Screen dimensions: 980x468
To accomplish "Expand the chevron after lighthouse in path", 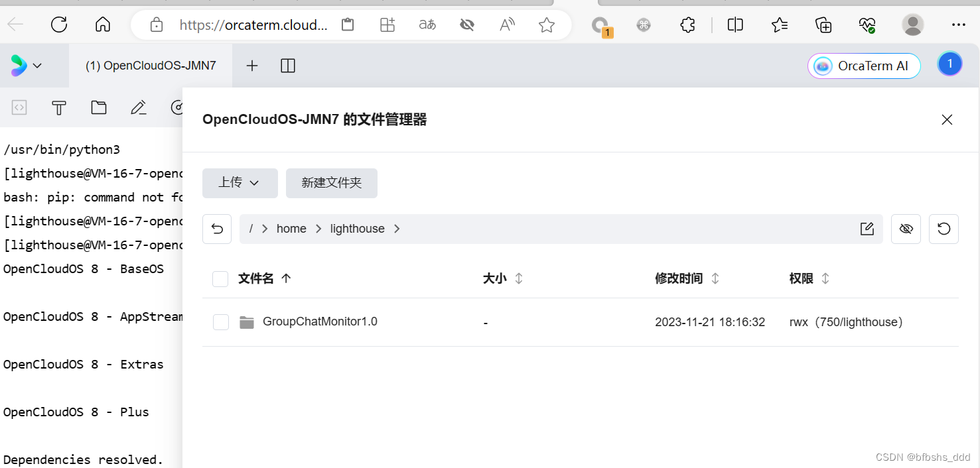I will (397, 229).
